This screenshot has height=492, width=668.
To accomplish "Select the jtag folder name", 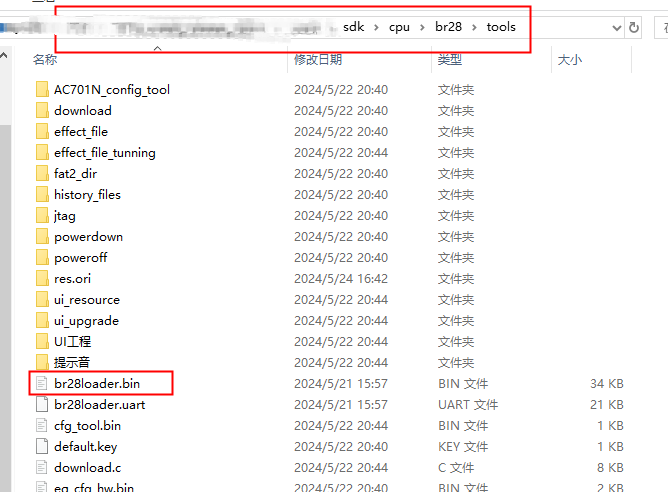I will [x=65, y=216].
